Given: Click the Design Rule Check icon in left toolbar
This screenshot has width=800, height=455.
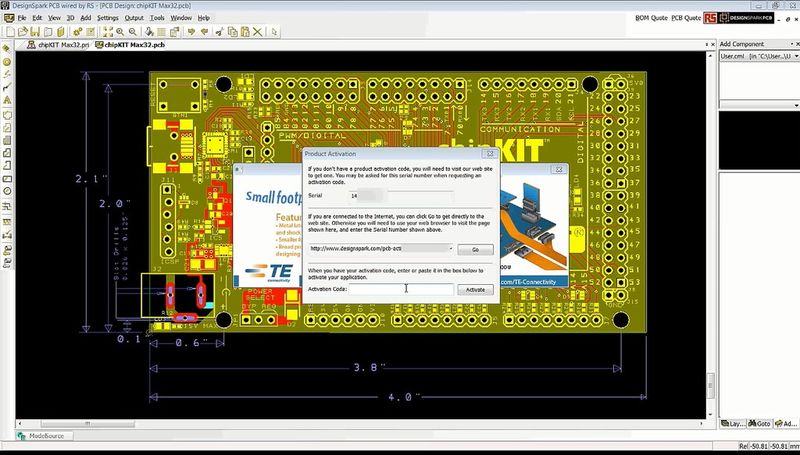Looking at the screenshot, I should [7, 235].
